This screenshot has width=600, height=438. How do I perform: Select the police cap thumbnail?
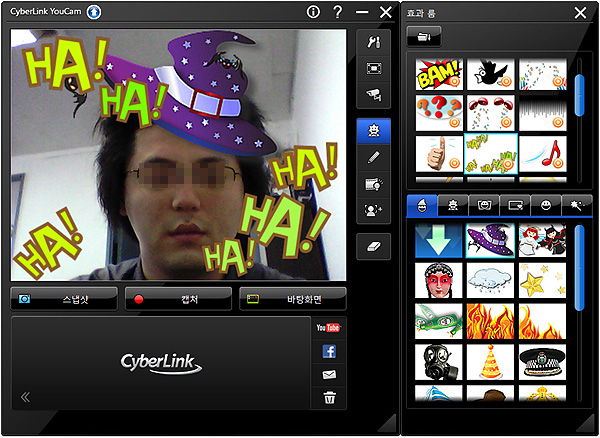pyautogui.click(x=542, y=362)
